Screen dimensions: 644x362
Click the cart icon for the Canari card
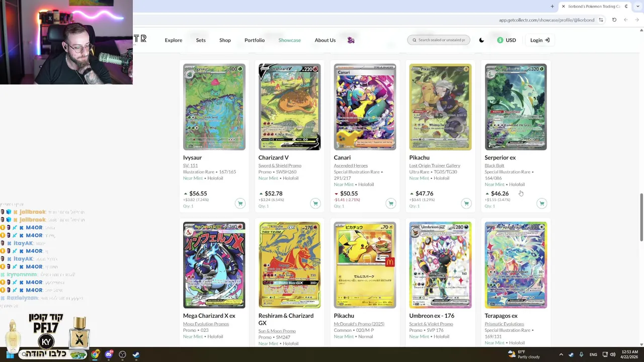[391, 203]
